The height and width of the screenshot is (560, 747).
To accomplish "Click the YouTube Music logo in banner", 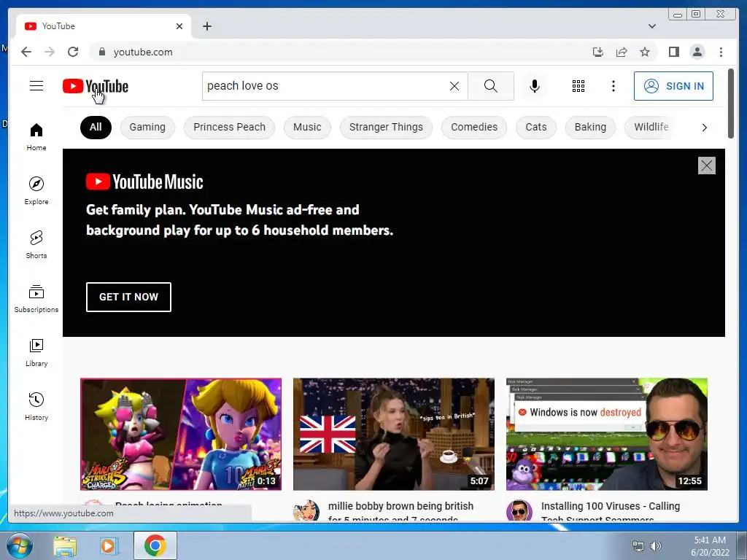I will click(144, 182).
